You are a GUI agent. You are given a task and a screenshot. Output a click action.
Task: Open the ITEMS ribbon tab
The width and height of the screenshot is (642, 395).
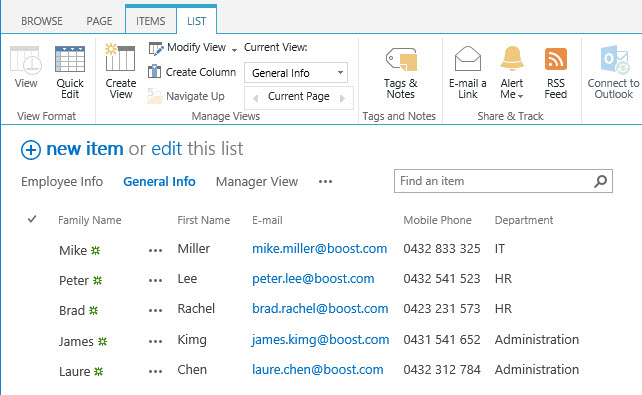pos(151,21)
